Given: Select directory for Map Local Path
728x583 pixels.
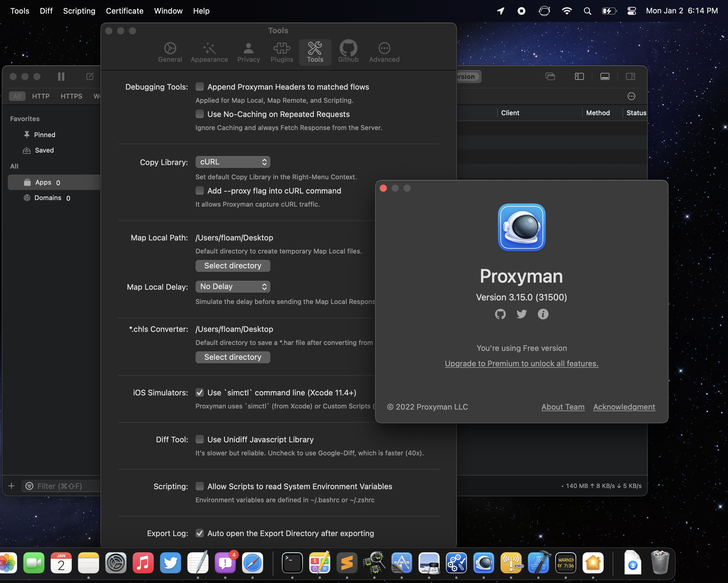Looking at the screenshot, I should 233,265.
